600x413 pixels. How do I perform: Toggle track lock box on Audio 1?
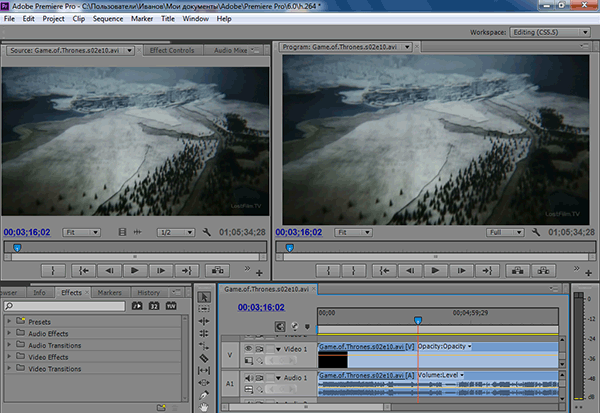[270, 378]
